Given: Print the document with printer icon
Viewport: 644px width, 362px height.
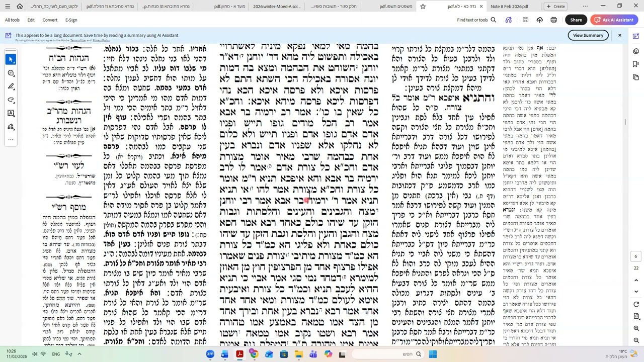Looking at the screenshot, I should tap(553, 20).
